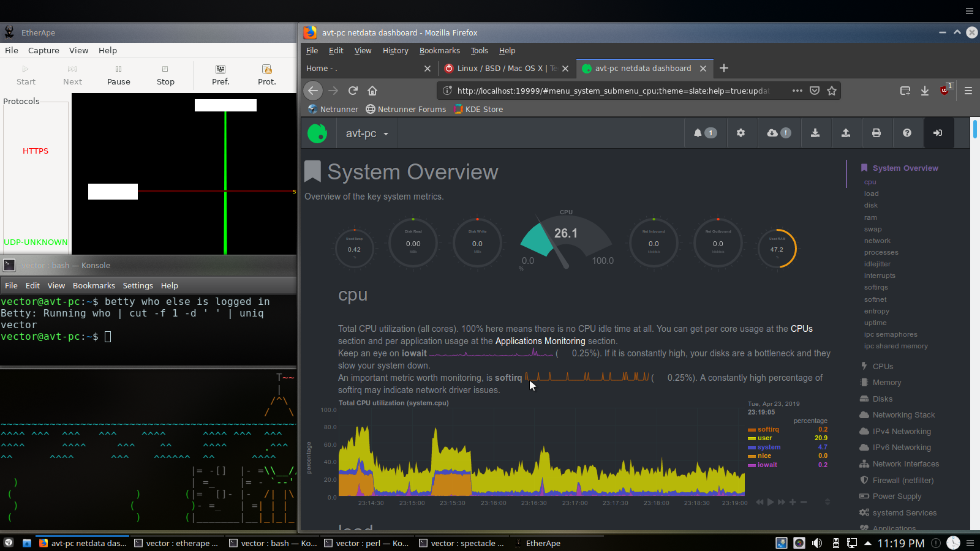Zoom out CPU chart with minus
The height and width of the screenshot is (551, 980).
(804, 502)
